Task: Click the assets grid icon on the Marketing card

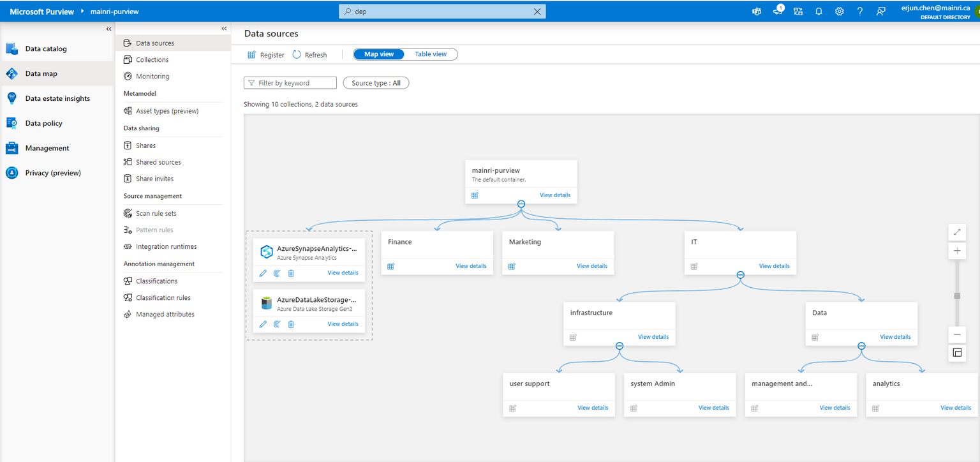Action: coord(512,266)
